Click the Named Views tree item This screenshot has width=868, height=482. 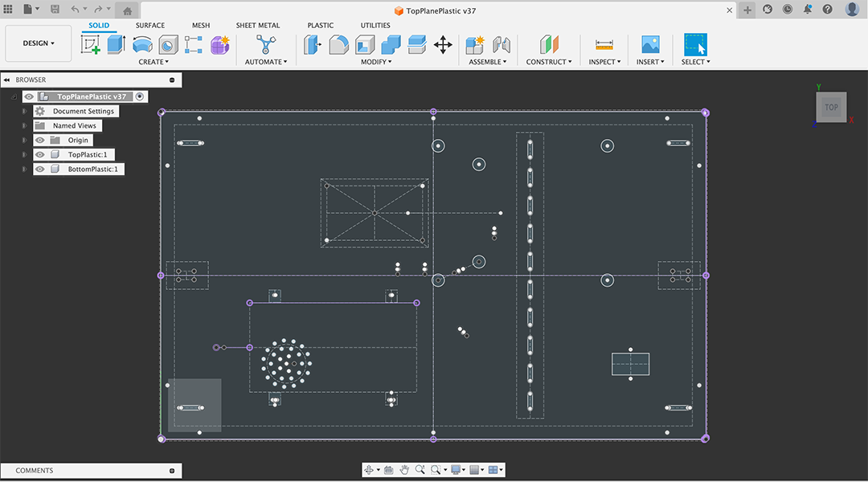pos(75,126)
